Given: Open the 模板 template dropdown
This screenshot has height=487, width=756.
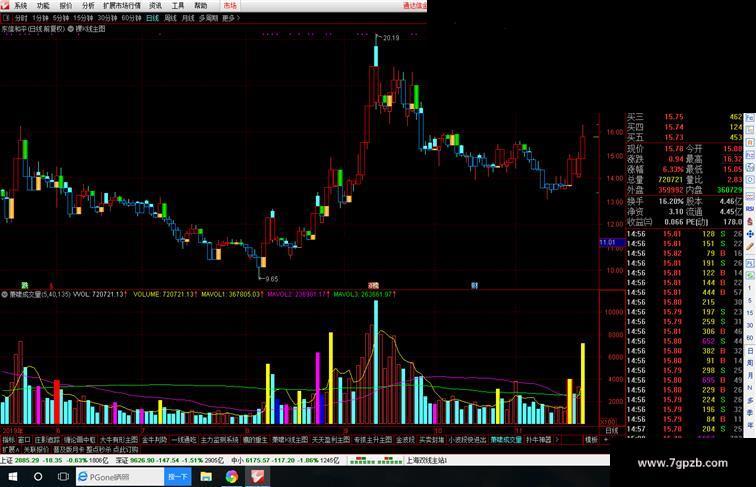Looking at the screenshot, I should tap(591, 440).
